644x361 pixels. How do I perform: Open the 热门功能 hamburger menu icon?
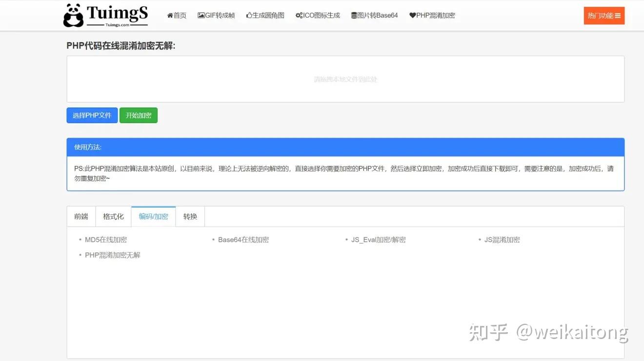click(617, 15)
